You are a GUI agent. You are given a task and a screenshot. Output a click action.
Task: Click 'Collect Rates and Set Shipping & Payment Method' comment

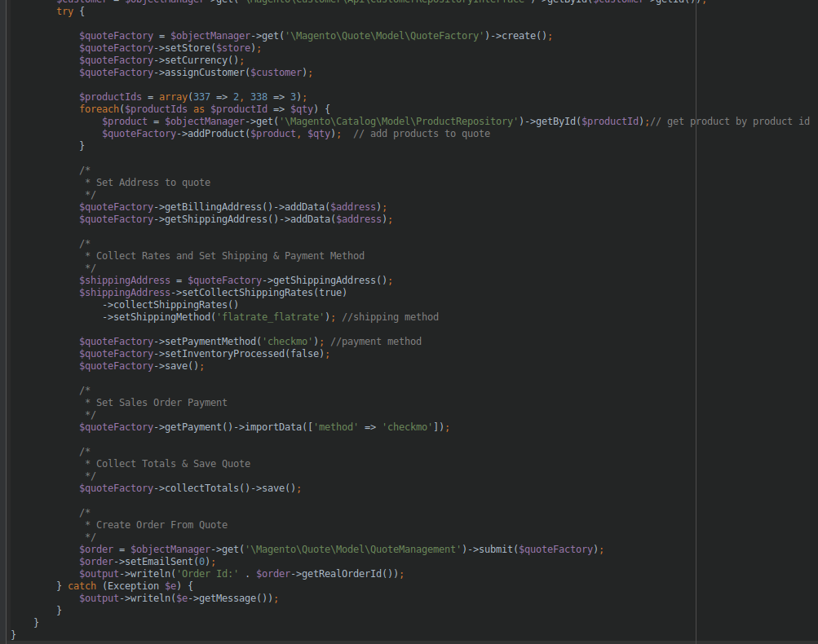(230, 256)
